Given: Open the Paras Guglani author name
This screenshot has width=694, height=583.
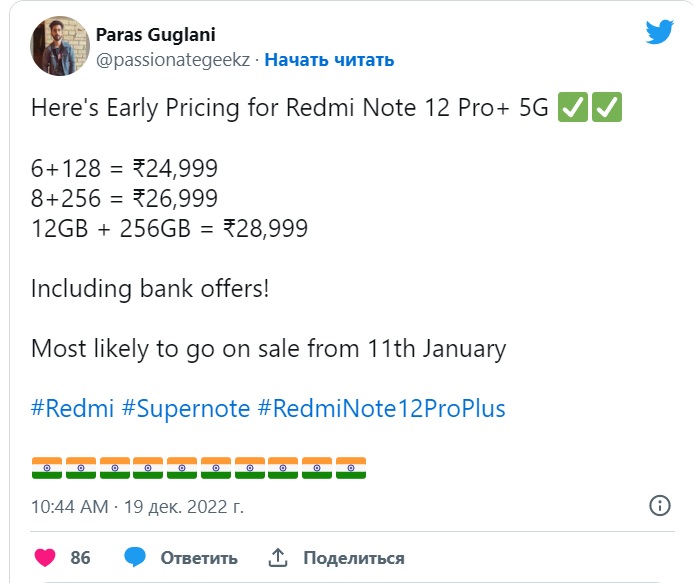Looking at the screenshot, I should tap(154, 35).
